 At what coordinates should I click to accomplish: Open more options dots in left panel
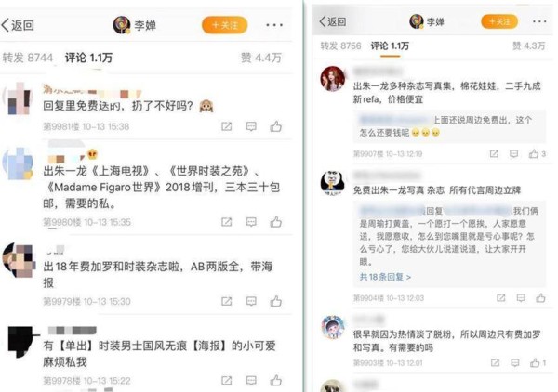click(274, 25)
